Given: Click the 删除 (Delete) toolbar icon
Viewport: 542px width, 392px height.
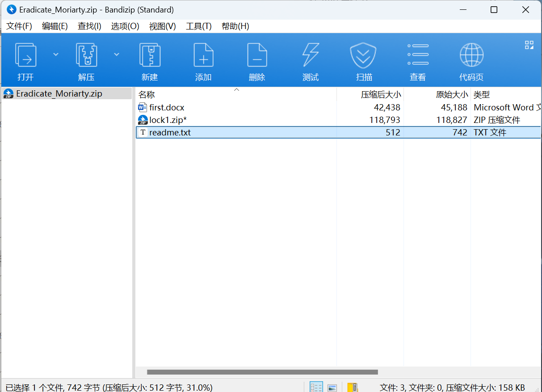Looking at the screenshot, I should pyautogui.click(x=257, y=55).
